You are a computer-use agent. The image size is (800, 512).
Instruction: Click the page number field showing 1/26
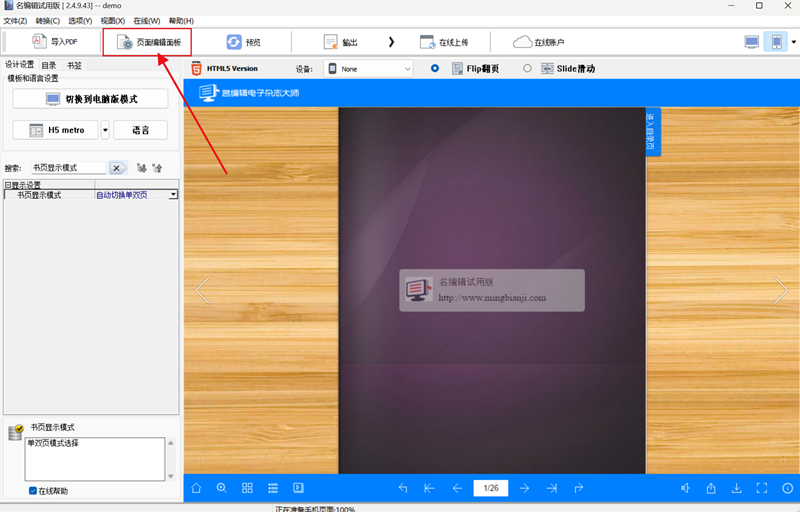[x=491, y=488]
